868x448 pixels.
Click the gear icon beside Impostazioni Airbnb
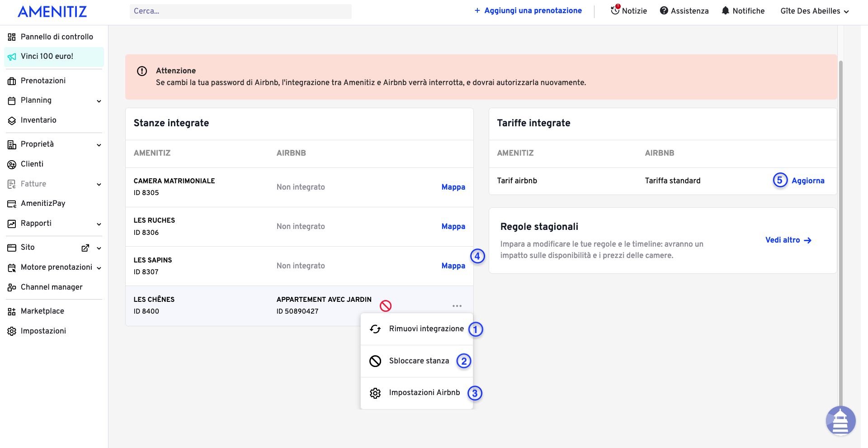point(375,393)
